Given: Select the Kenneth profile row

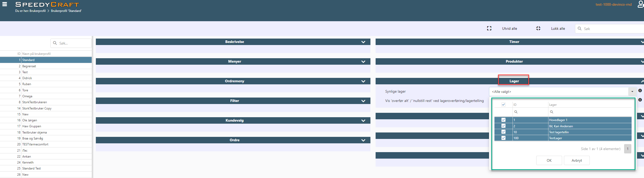Looking at the screenshot, I should (46, 162).
